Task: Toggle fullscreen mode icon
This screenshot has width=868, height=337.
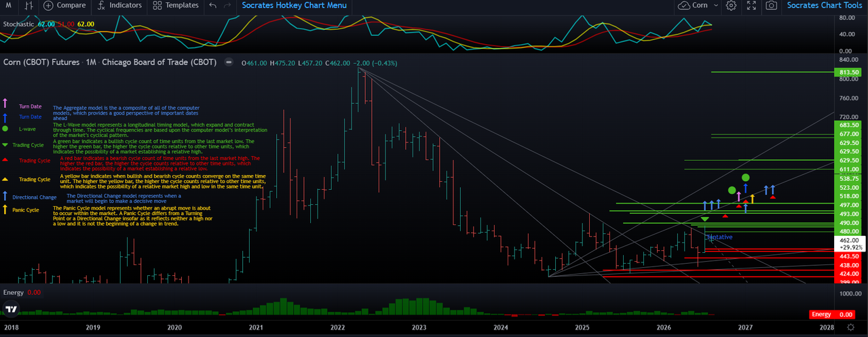Action: click(x=751, y=5)
